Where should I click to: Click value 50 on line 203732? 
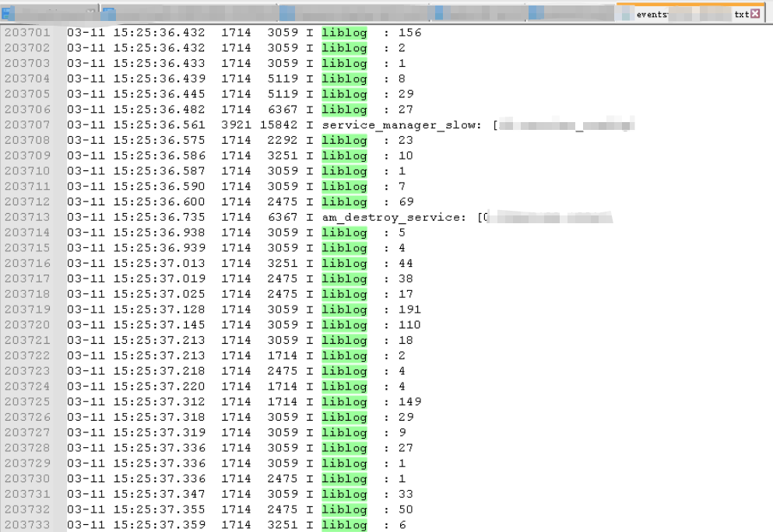(406, 509)
